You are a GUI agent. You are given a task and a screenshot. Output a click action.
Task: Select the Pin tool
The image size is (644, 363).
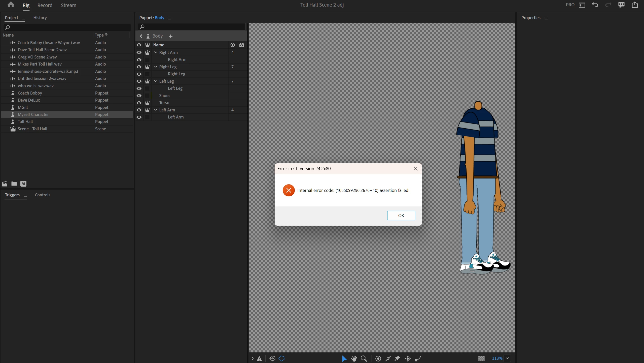(x=397, y=358)
